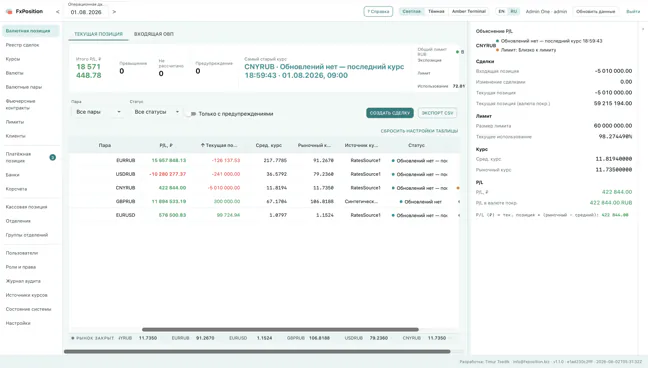Select the USDRUB row pair cell
The width and height of the screenshot is (648, 368).
[x=125, y=174]
